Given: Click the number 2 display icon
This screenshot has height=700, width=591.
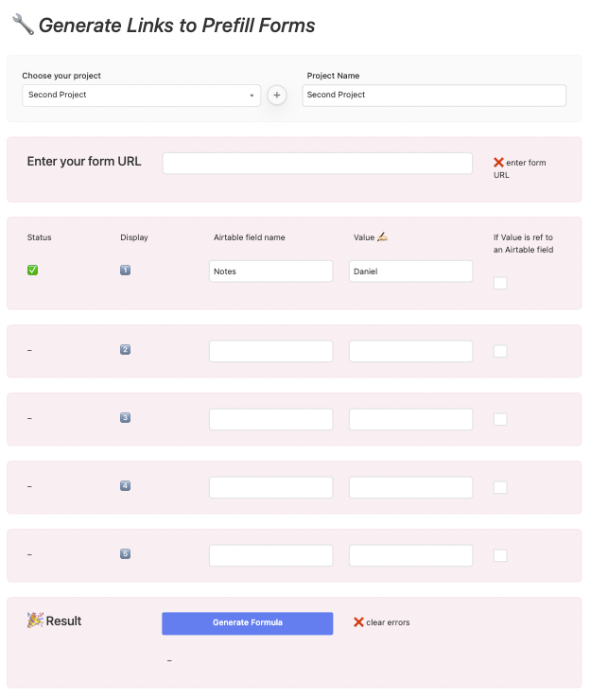Looking at the screenshot, I should point(126,350).
